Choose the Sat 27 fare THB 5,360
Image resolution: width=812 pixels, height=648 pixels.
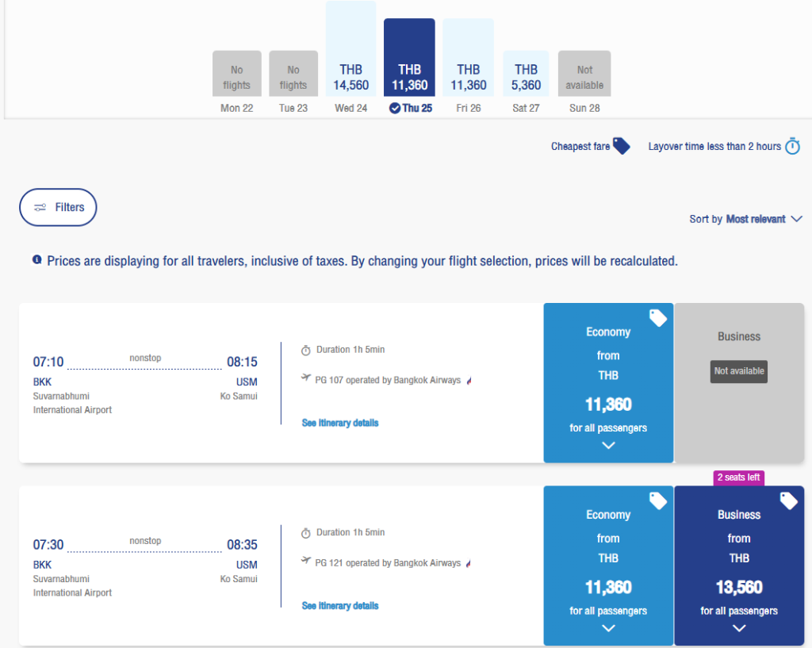tap(526, 74)
